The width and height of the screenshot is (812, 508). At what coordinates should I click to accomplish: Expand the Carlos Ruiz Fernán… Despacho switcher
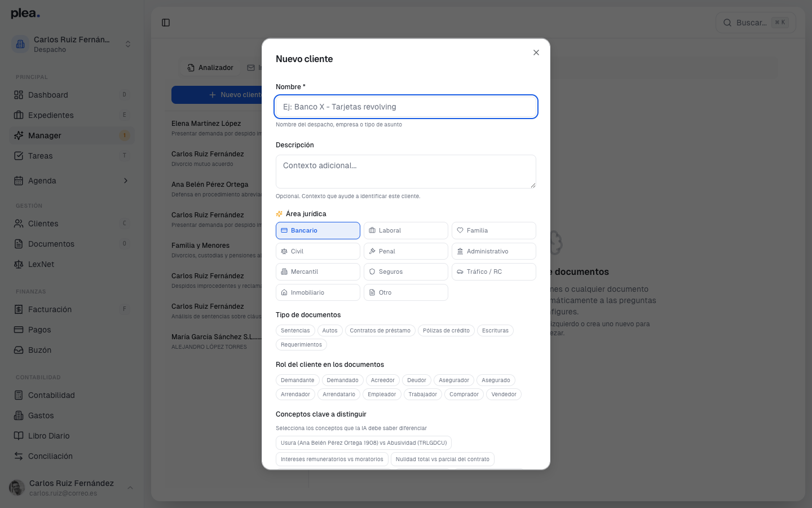coord(72,44)
